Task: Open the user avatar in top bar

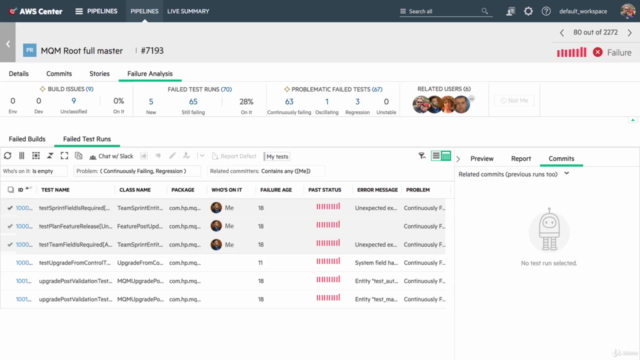Action: [x=628, y=11]
